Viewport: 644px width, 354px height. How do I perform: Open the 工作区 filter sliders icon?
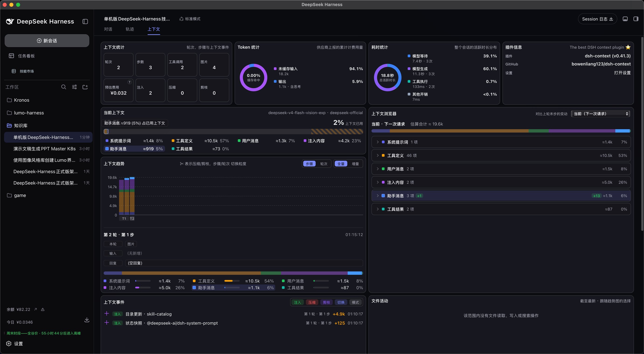[x=75, y=87]
